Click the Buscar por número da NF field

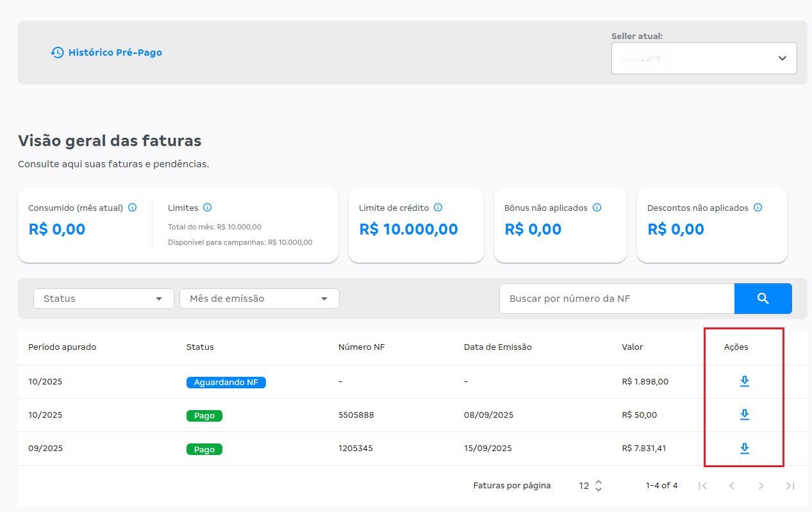615,298
